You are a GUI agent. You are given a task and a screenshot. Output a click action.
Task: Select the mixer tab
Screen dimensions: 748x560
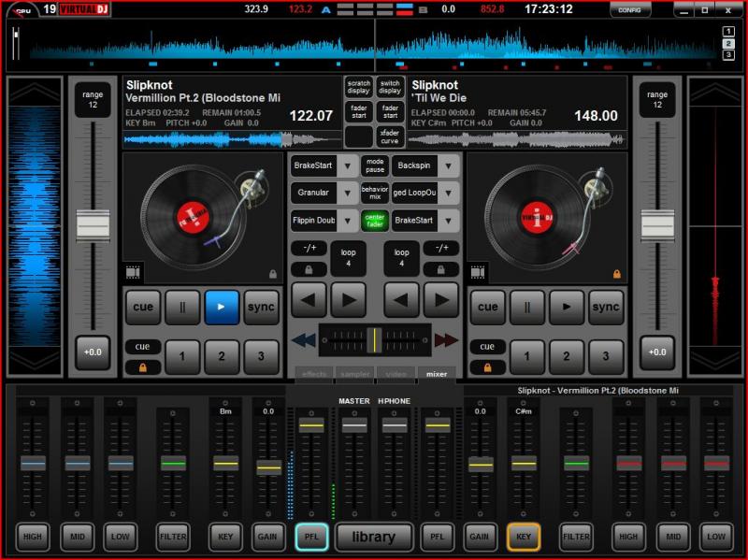coord(437,374)
